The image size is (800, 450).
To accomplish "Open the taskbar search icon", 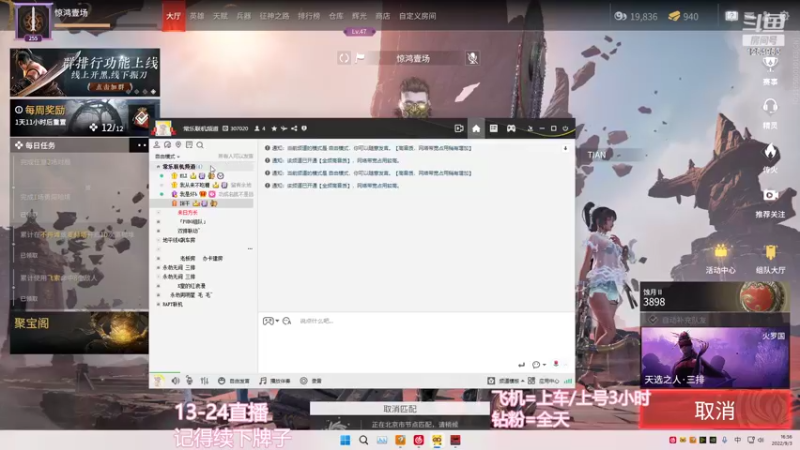I will (363, 440).
